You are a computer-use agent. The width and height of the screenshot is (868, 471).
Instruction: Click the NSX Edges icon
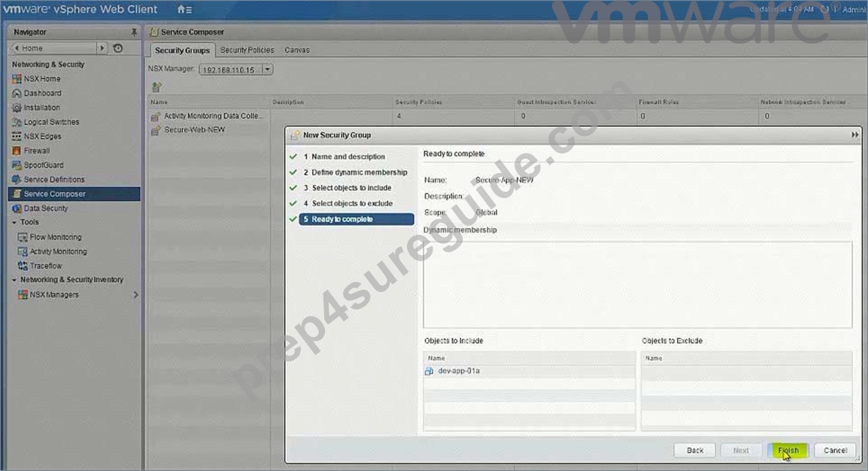pyautogui.click(x=17, y=136)
